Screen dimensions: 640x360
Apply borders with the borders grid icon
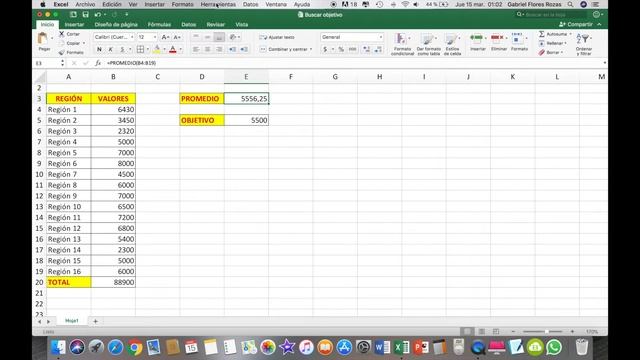(140, 49)
